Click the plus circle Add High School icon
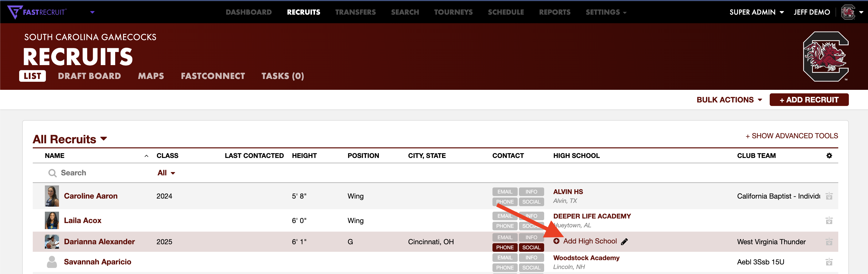Screen dimensions: 868x274 coord(556,241)
